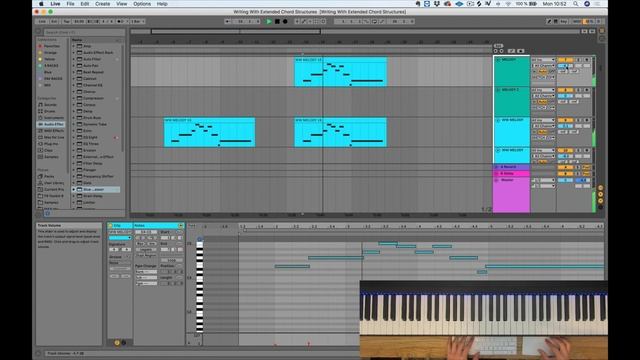Click the Arrangement Record button
Image resolution: width=640 pixels, height=360 pixels.
click(285, 21)
